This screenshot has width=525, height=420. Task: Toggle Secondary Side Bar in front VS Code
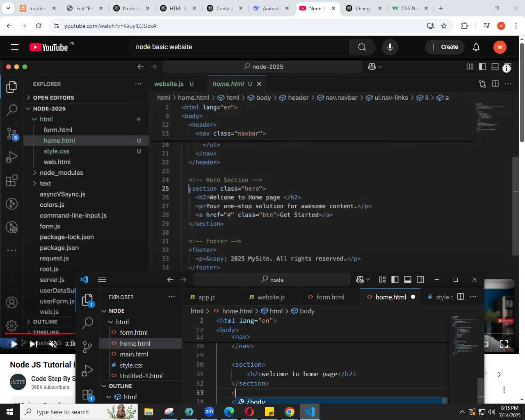(420, 280)
